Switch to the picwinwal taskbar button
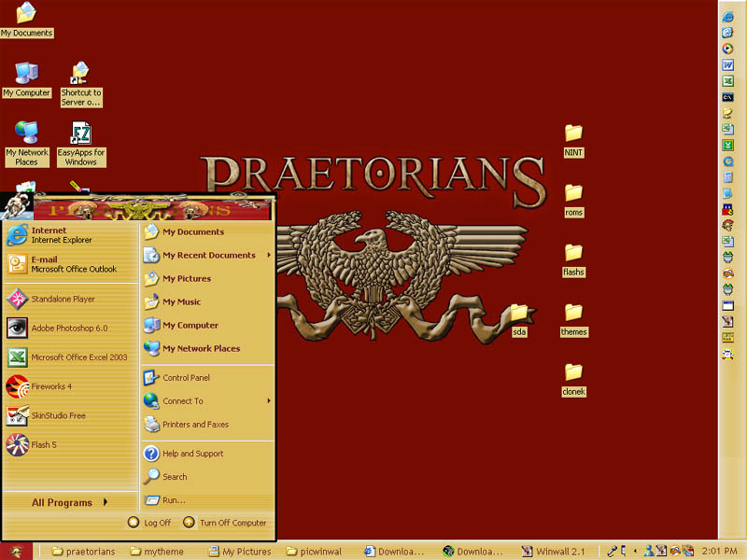The width and height of the screenshot is (747, 560). coord(314,552)
